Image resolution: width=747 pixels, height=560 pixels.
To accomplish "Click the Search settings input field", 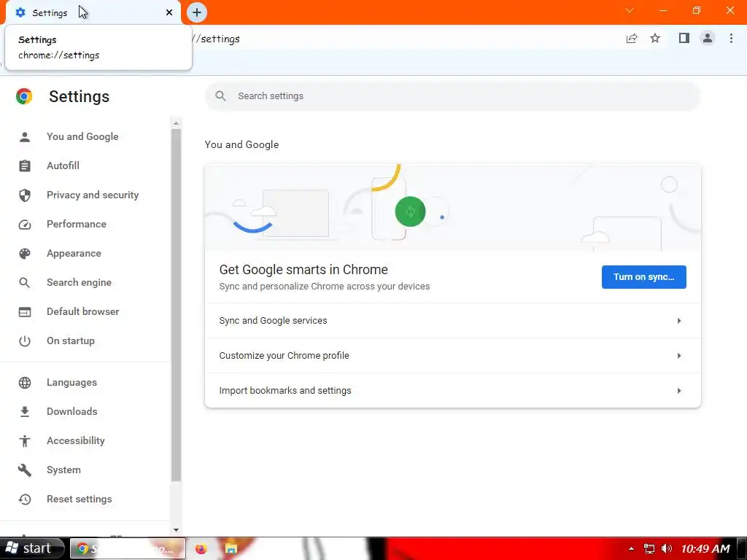I will [452, 96].
